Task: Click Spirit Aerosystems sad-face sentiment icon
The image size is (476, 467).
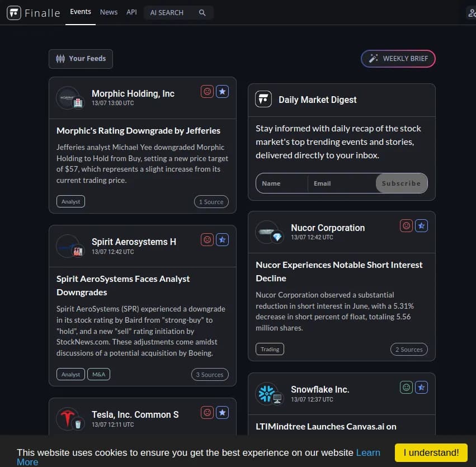Action: pyautogui.click(x=207, y=240)
